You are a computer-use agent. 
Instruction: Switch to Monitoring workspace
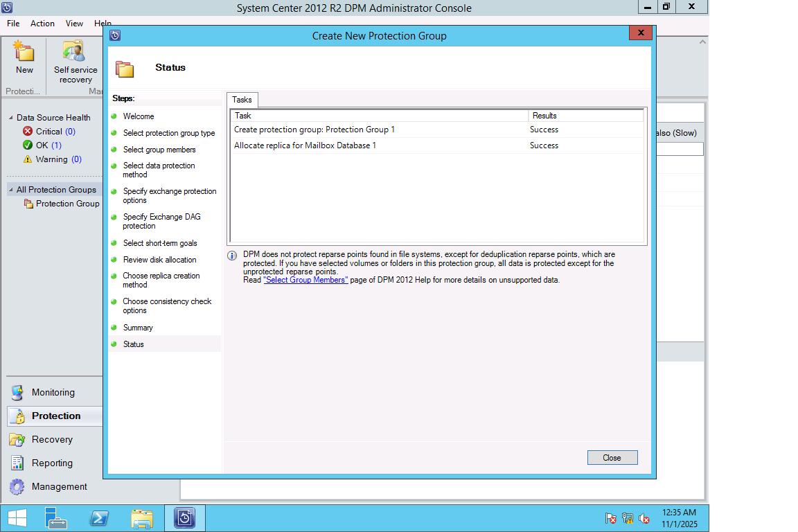[53, 393]
